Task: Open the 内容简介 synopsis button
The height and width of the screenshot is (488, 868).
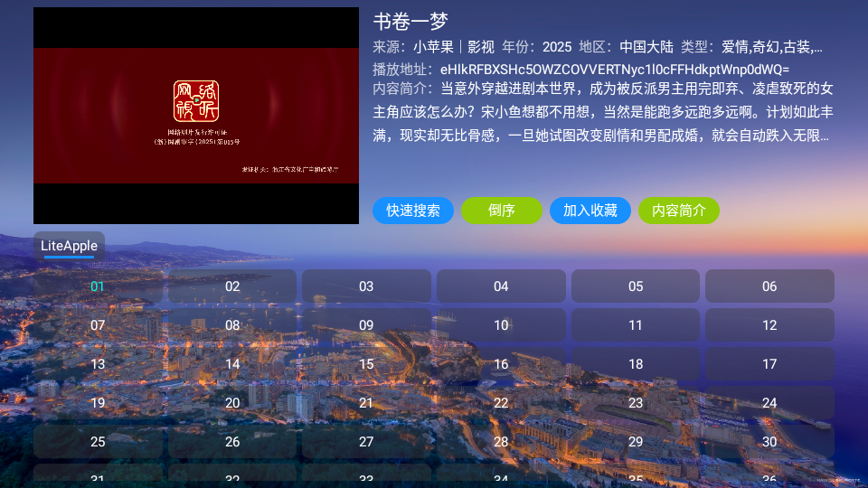Action: pyautogui.click(x=678, y=211)
